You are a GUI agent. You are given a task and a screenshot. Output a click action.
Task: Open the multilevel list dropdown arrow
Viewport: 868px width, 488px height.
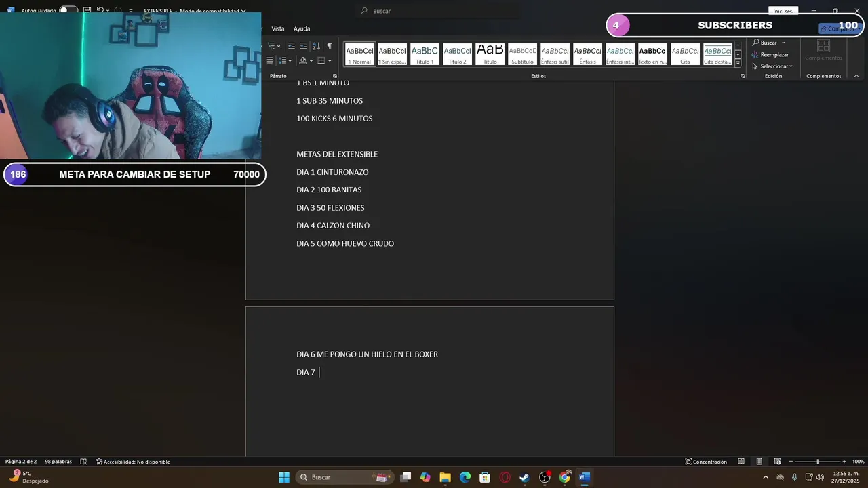coord(278,46)
